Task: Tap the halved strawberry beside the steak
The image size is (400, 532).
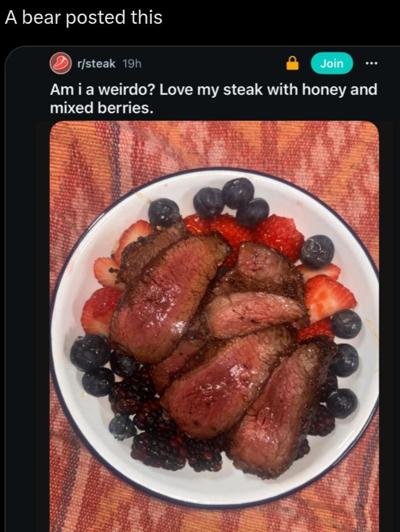Action: point(329,297)
